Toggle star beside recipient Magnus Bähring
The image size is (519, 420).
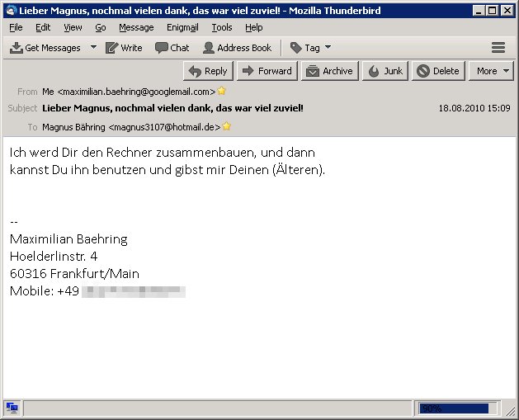point(227,127)
